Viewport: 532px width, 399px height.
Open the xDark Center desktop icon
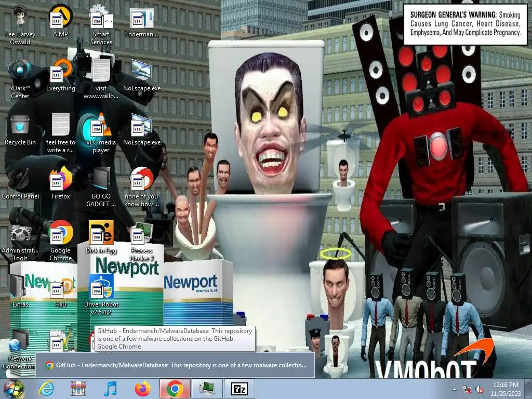click(20, 79)
